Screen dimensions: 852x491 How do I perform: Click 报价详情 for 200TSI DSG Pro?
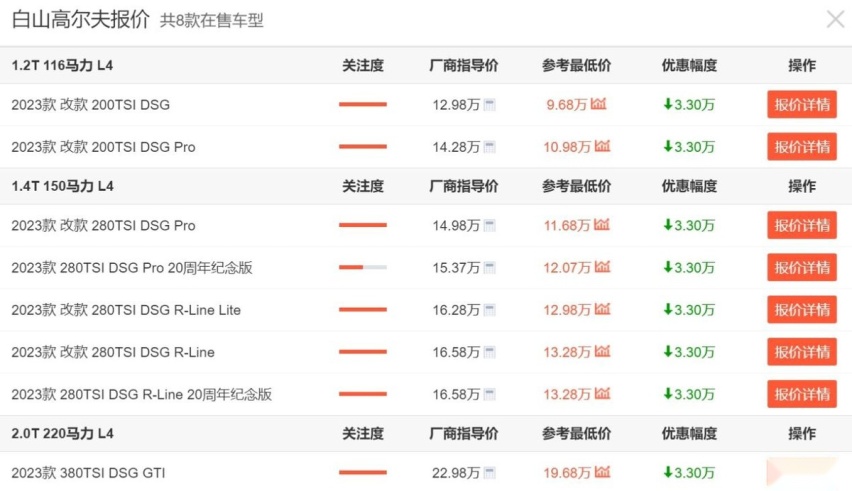(802, 147)
